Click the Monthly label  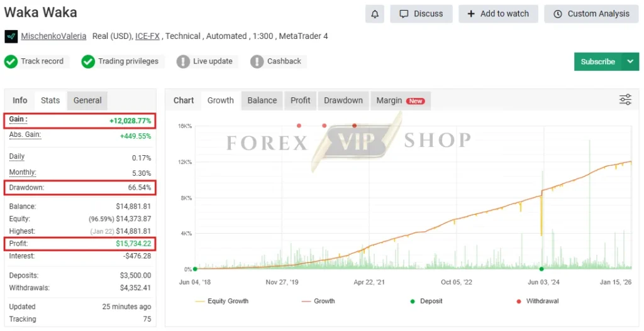[23, 172]
